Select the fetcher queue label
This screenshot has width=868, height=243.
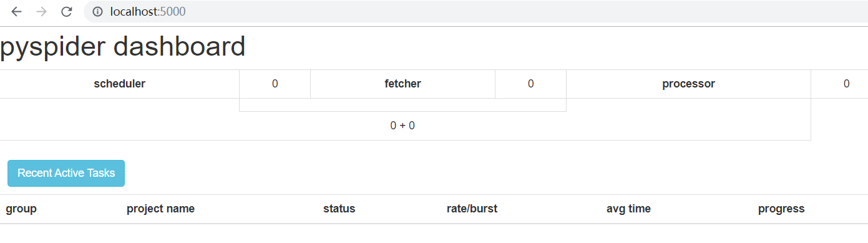click(x=402, y=84)
